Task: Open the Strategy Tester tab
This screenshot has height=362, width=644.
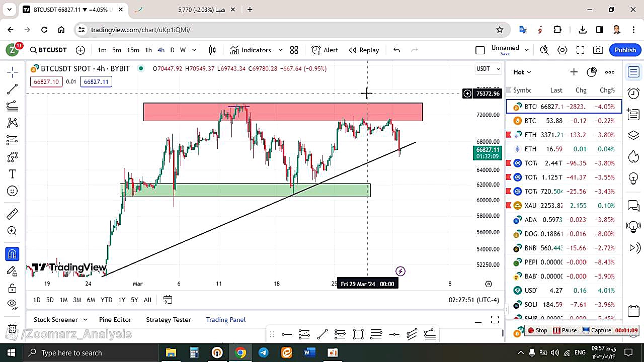Action: [x=169, y=320]
